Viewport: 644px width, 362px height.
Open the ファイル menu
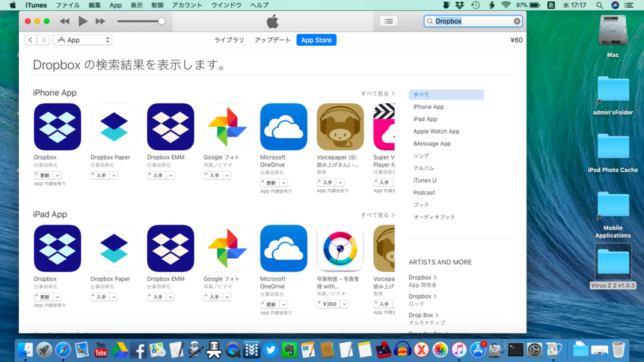point(68,5)
